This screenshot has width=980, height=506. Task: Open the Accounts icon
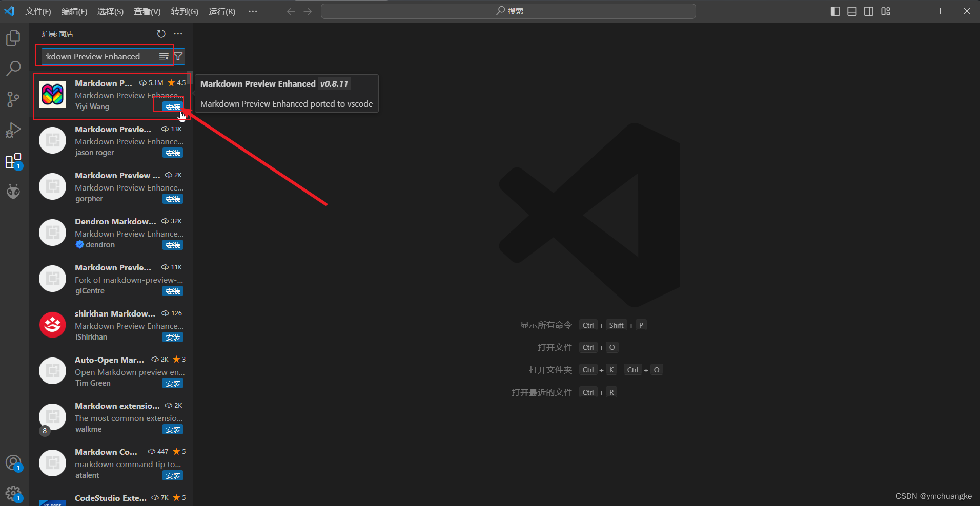13,463
